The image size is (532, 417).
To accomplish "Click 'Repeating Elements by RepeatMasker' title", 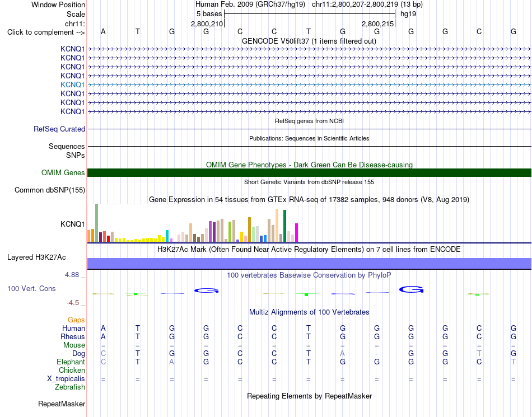I will click(x=309, y=396).
